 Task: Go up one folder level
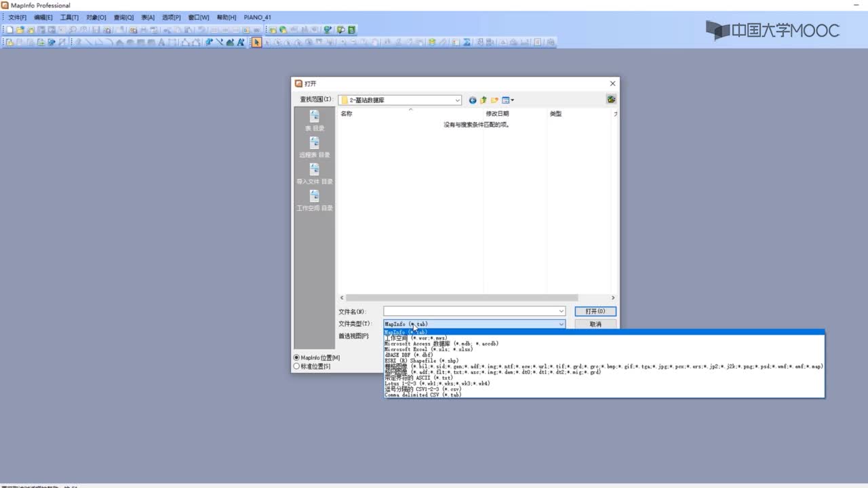[x=484, y=100]
